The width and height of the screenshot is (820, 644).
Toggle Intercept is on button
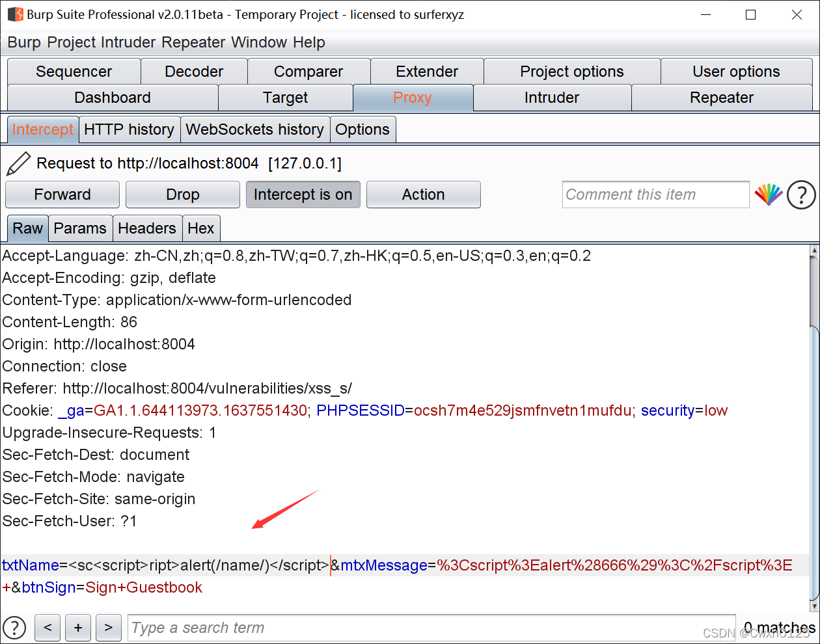(303, 195)
